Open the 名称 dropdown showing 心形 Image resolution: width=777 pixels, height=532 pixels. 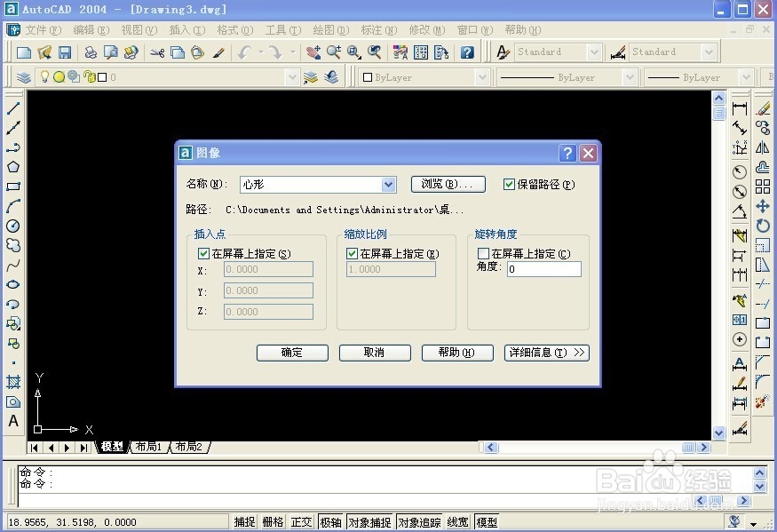point(388,184)
